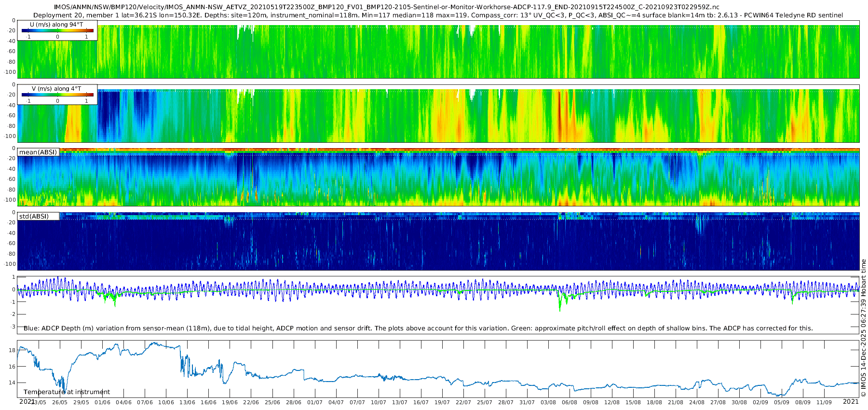The width and height of the screenshot is (868, 410).
Task: Click the NetCDF file name title at top
Action: 386,7
